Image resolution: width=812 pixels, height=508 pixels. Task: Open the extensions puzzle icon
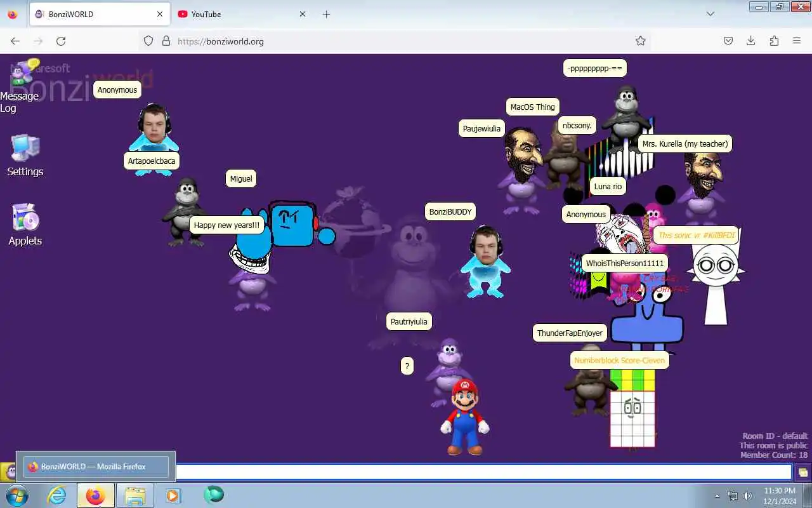tap(774, 41)
